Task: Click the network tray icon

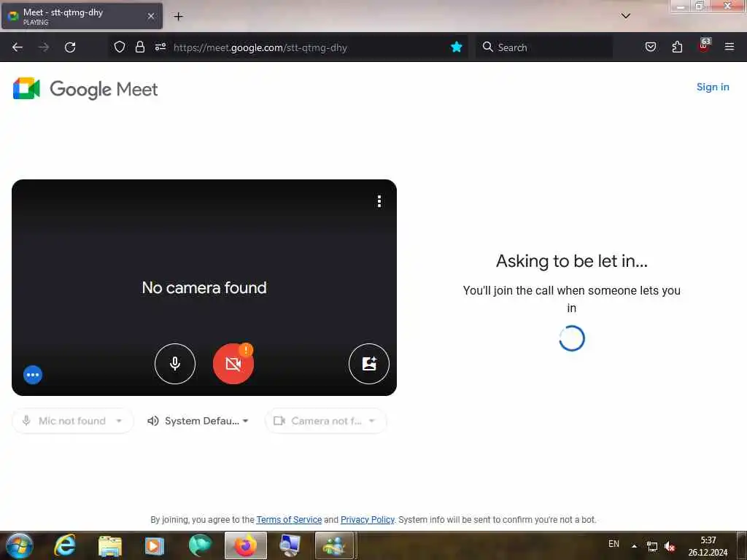Action: pos(651,547)
